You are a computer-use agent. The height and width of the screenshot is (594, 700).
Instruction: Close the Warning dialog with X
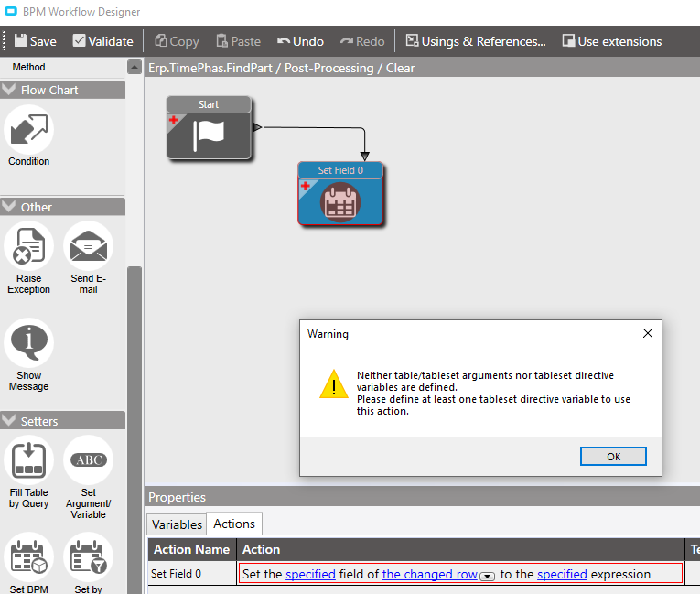647,333
